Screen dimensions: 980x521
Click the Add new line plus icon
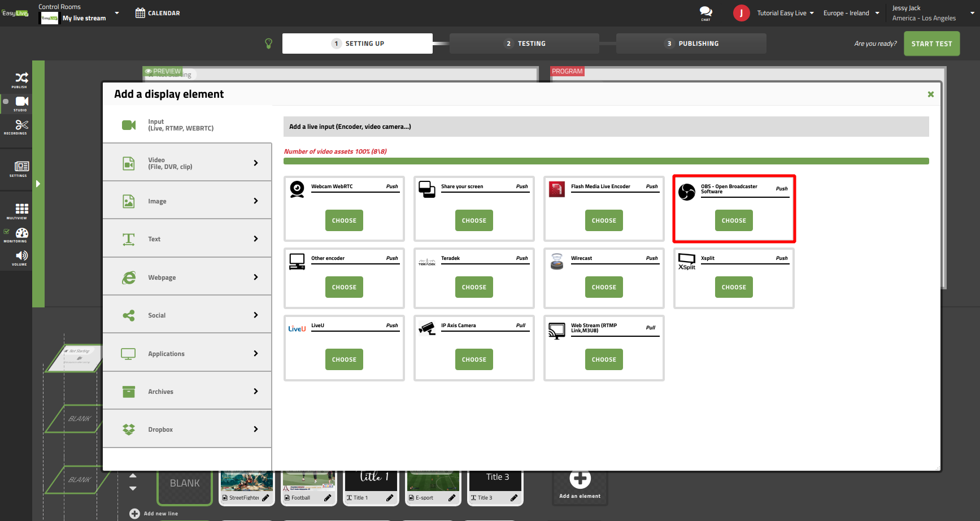(134, 514)
